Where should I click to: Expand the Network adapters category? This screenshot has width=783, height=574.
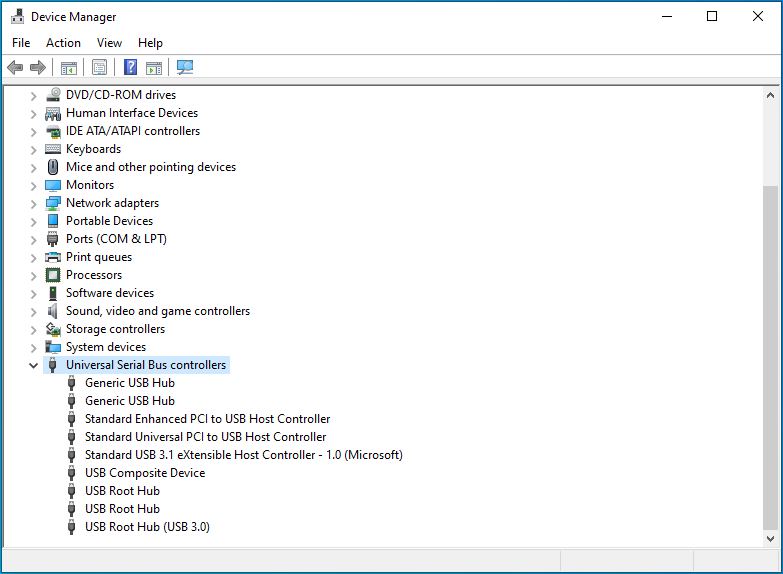point(33,203)
